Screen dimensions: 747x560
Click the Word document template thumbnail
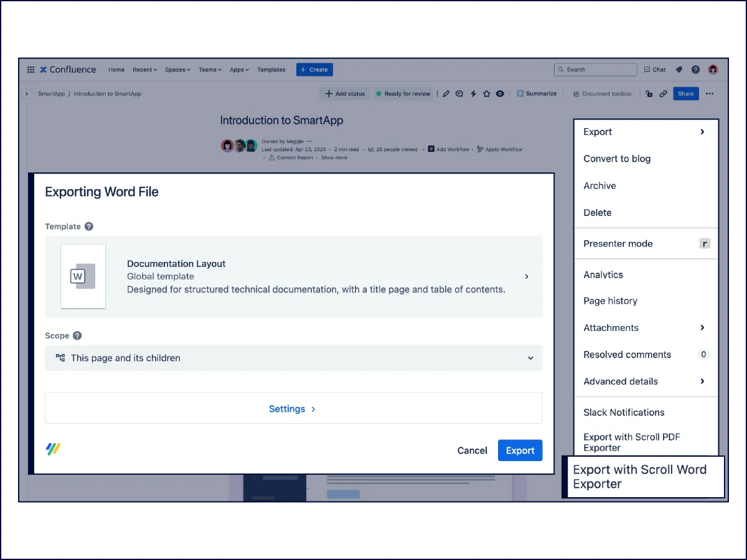[83, 276]
